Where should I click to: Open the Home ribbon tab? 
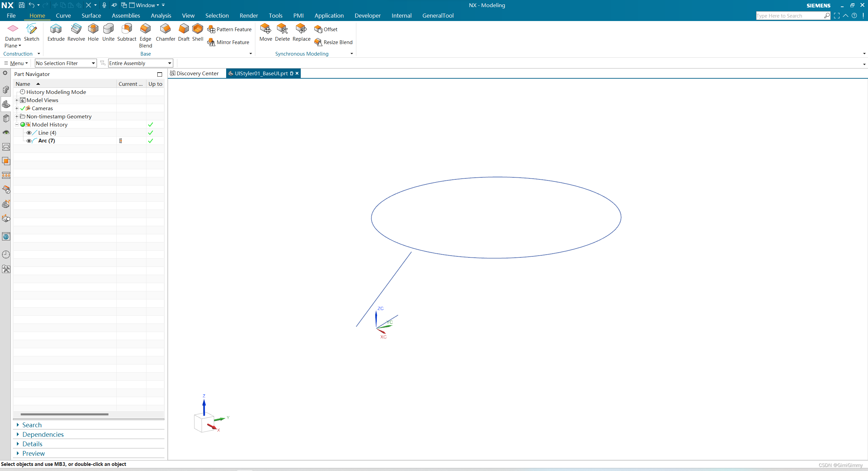pyautogui.click(x=37, y=16)
